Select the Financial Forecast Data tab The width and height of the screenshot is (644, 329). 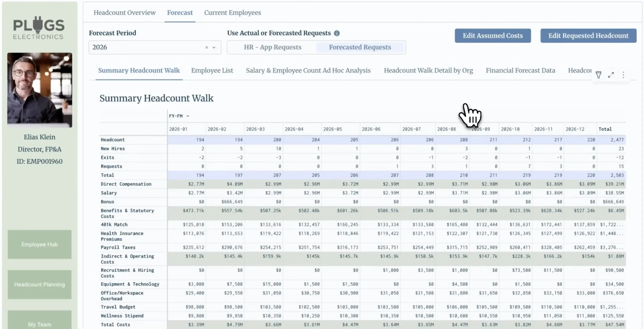[x=520, y=70]
